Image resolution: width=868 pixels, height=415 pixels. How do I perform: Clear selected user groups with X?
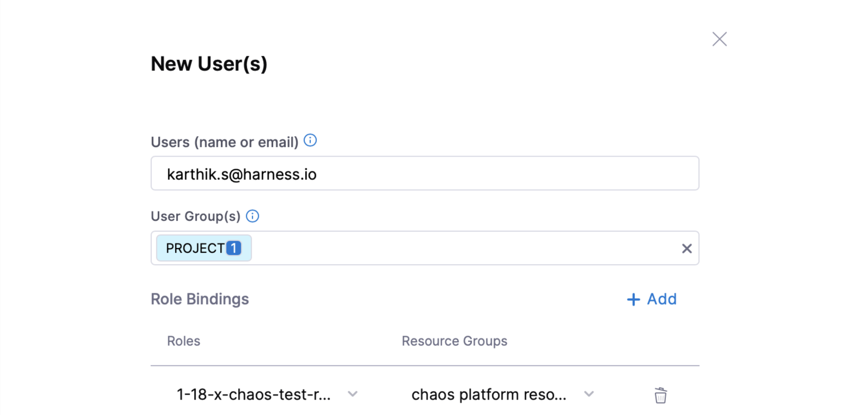pos(686,248)
